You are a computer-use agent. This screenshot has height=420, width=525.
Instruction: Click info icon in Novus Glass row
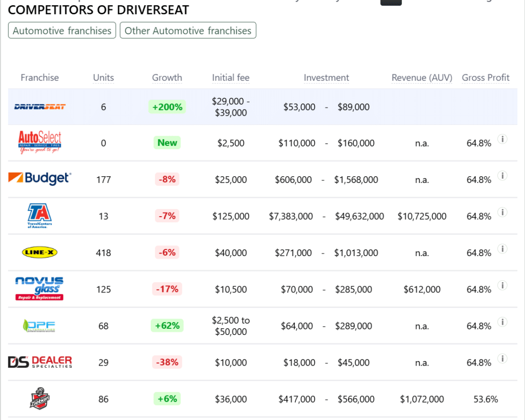(x=502, y=285)
